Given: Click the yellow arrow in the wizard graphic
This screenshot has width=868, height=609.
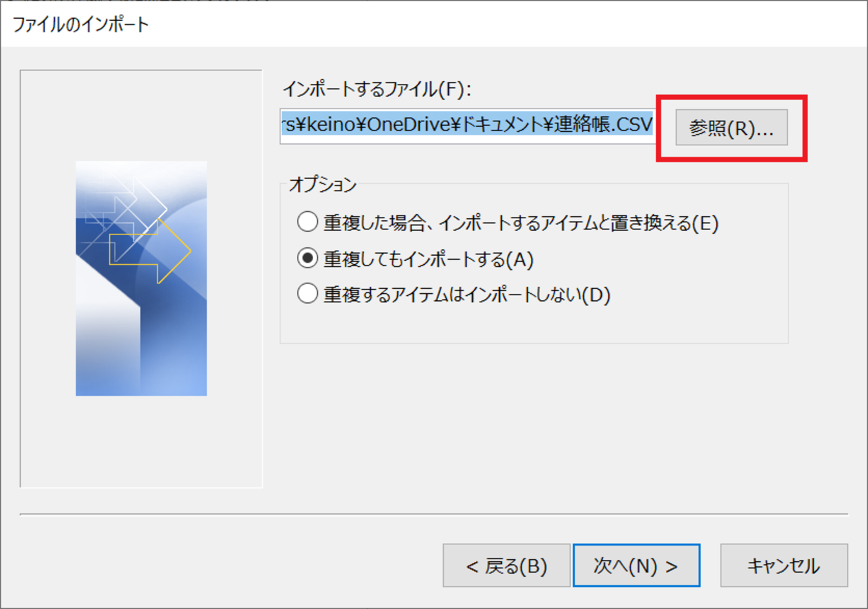Looking at the screenshot, I should coord(150,251).
